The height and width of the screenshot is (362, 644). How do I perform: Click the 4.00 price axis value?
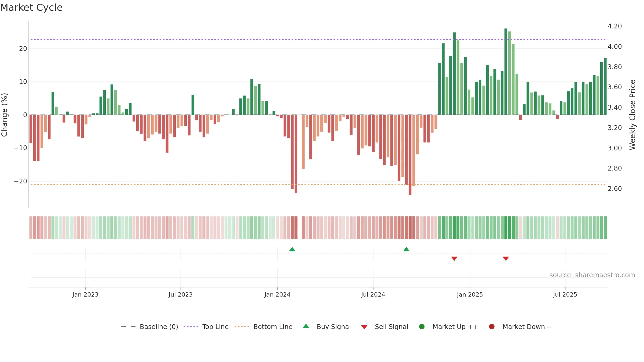(615, 47)
